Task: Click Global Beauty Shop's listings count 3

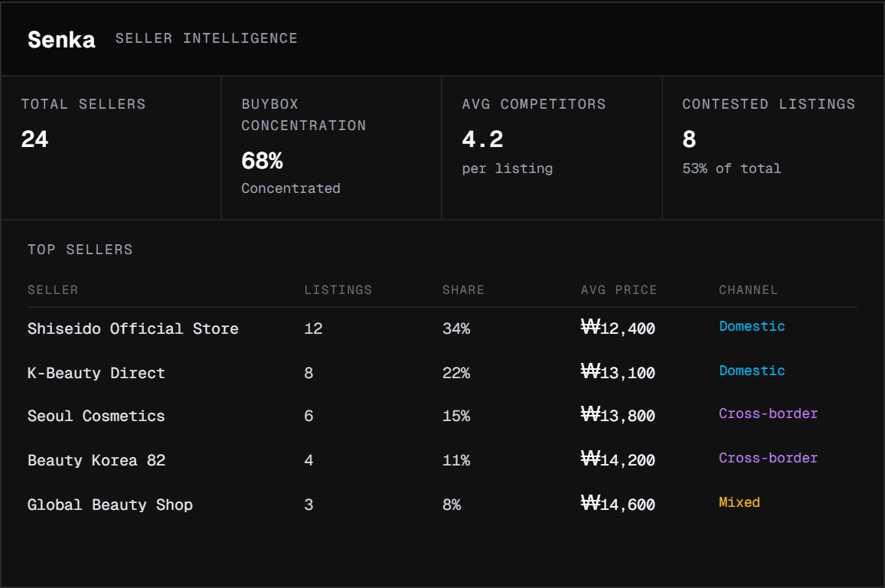Action: click(309, 505)
